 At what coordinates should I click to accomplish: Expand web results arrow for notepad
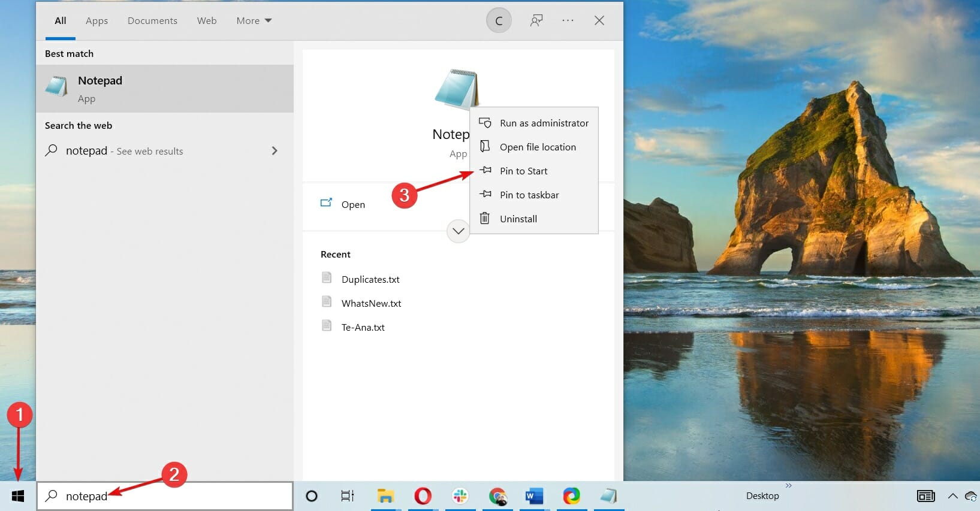pos(275,151)
